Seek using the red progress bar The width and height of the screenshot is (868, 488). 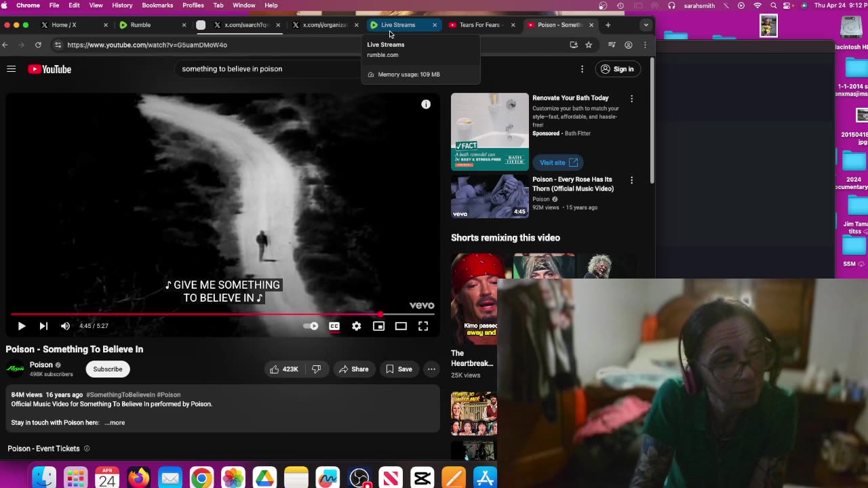point(222,314)
